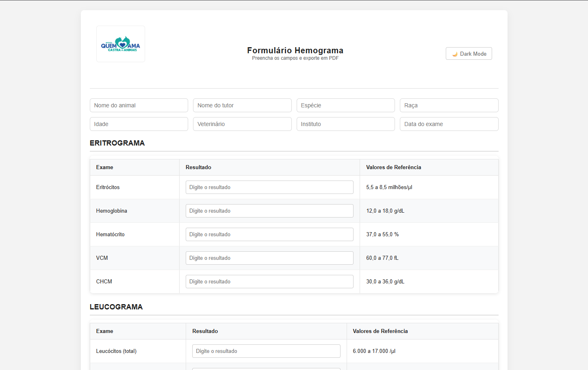The width and height of the screenshot is (588, 370).
Task: Select the Hemoglobina result field
Action: pyautogui.click(x=269, y=211)
